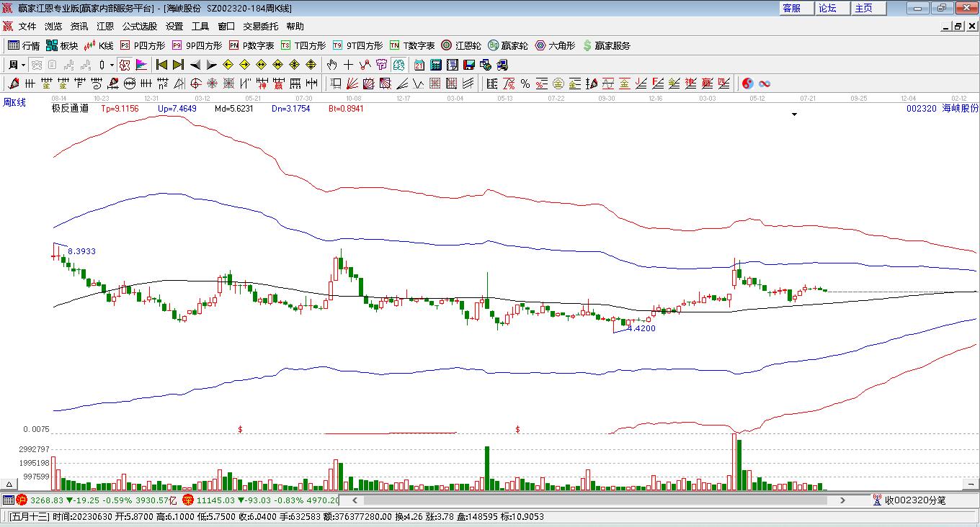Click the Tp=9.1156 indicator value
This screenshot has width=980, height=527.
tap(120, 109)
